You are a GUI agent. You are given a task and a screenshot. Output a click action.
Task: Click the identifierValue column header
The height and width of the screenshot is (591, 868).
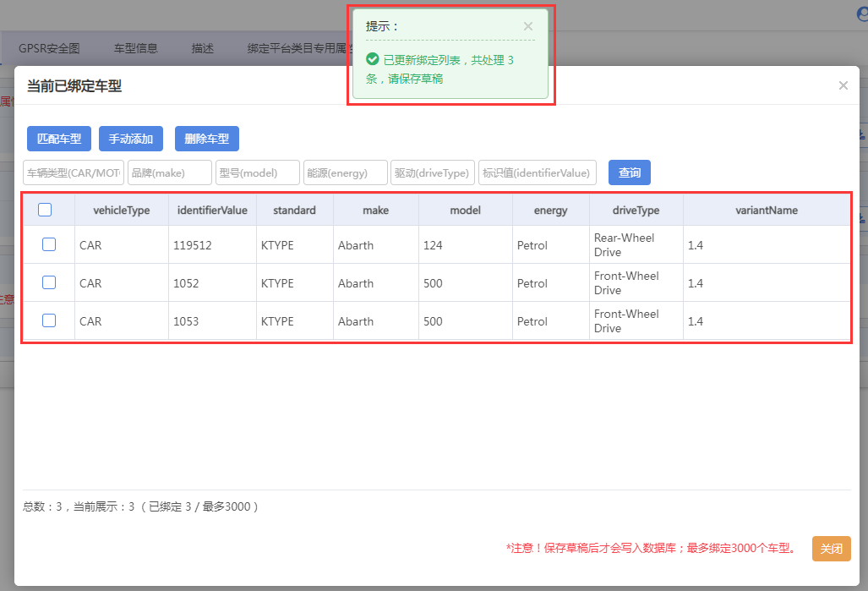click(212, 211)
